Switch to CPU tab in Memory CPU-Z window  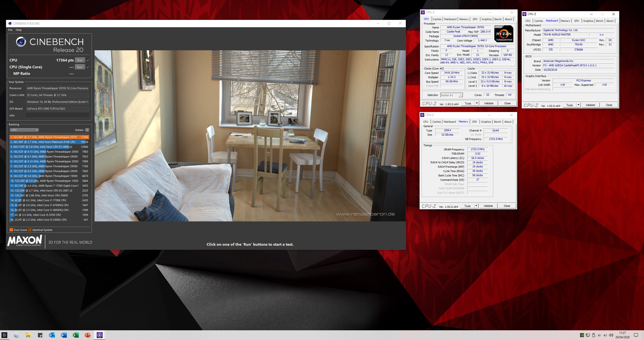click(426, 122)
